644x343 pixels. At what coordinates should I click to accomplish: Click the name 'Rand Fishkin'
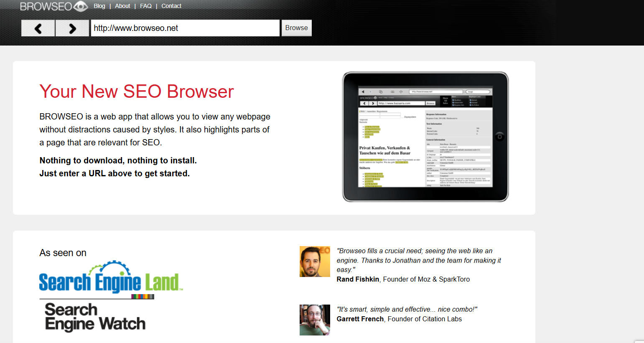[x=358, y=279]
